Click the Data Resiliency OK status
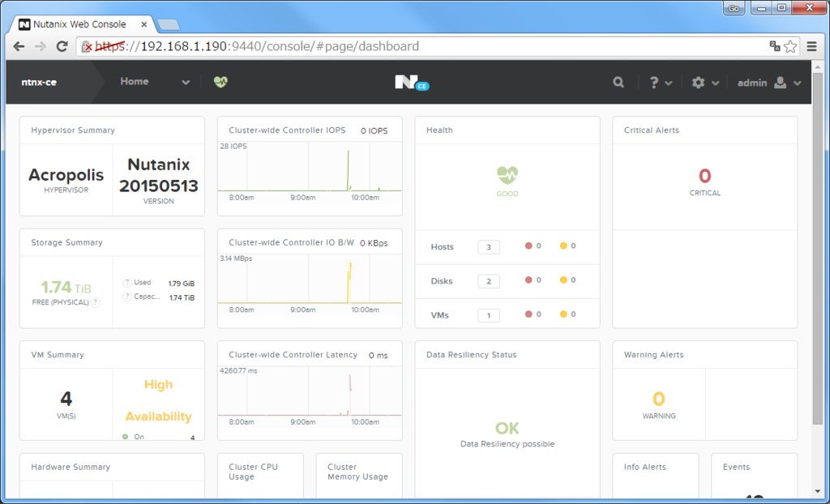The image size is (830, 504). pos(507,428)
